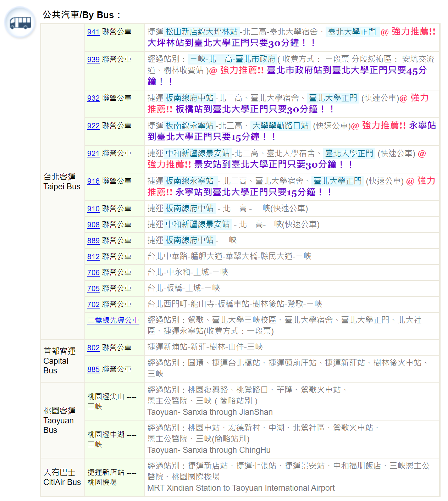Viewport: 448px width, 501px height.
Task: Click highlighted 大學學勤路口站 text in 922 row
Action: point(281,126)
